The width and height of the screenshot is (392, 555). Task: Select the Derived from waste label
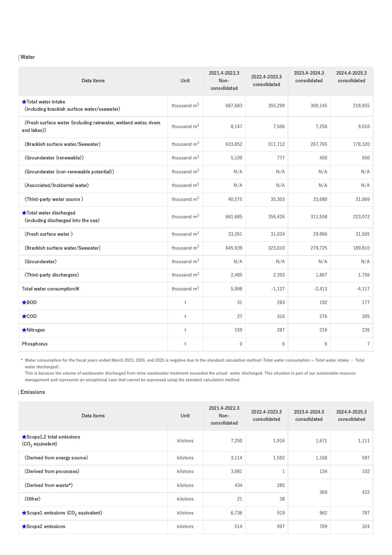[x=49, y=485]
